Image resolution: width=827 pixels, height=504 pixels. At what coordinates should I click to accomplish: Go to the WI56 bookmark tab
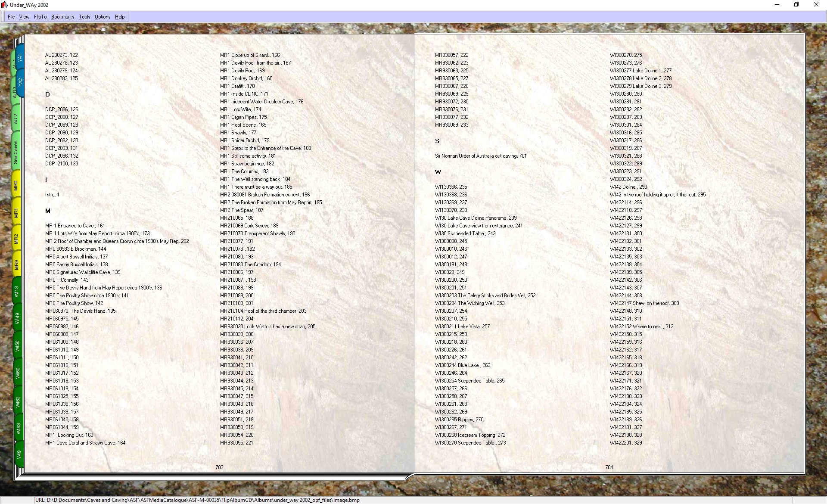click(x=17, y=346)
